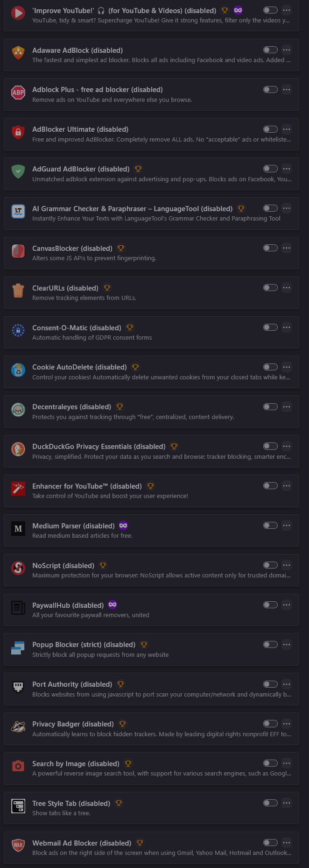
Task: Click the DuckDuckGo Privacy Essentials duck icon
Action: (18, 449)
